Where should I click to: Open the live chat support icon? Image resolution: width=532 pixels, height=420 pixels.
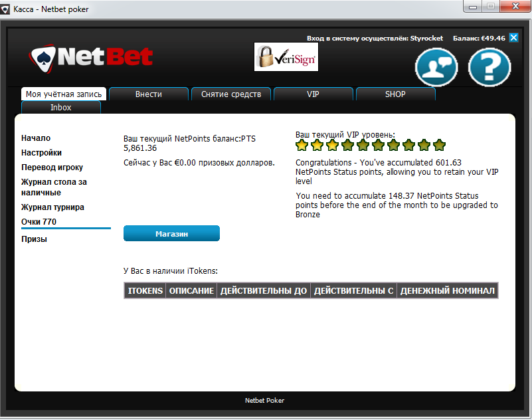(436, 67)
